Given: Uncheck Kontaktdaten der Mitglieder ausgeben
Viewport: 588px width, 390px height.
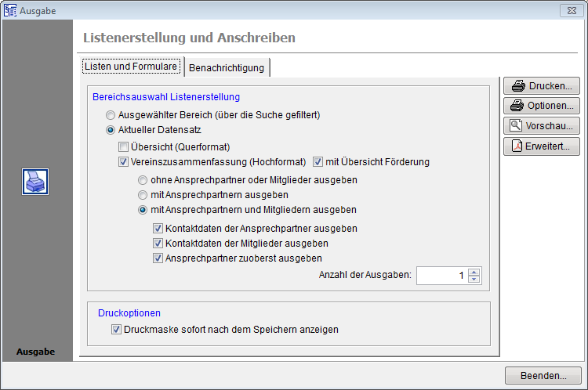Looking at the screenshot, I should click(158, 244).
